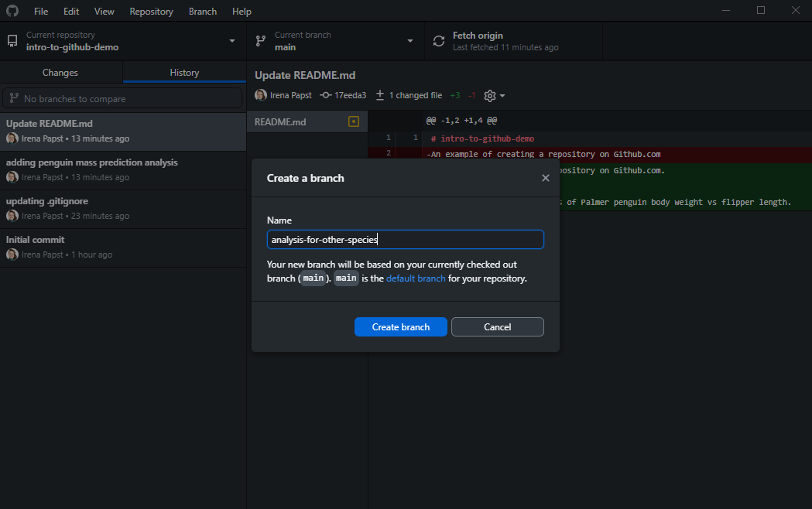Cancel the branch creation dialog
The height and width of the screenshot is (509, 812).
coord(497,327)
